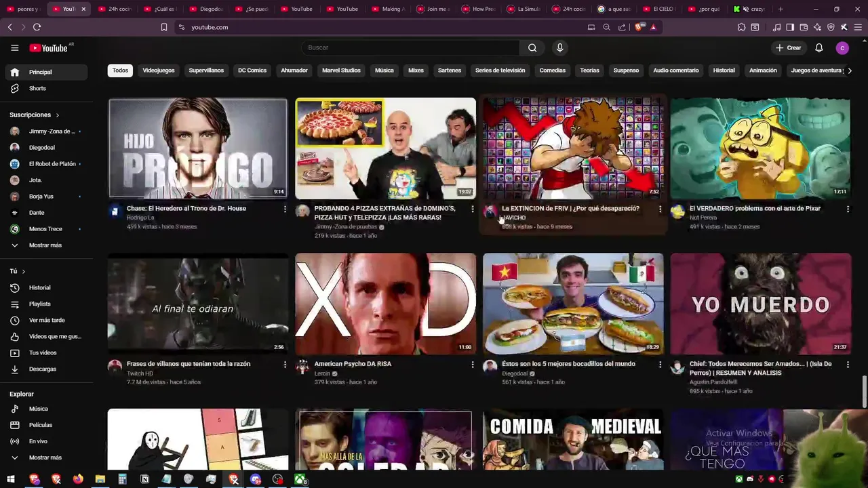
Task: Open the YouTube hamburger guide menu
Action: [14, 47]
